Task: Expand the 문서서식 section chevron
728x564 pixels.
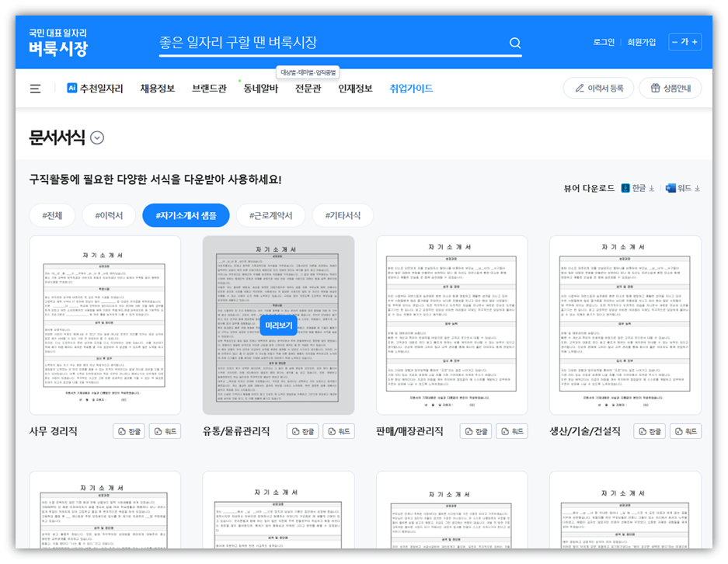Action: point(97,136)
